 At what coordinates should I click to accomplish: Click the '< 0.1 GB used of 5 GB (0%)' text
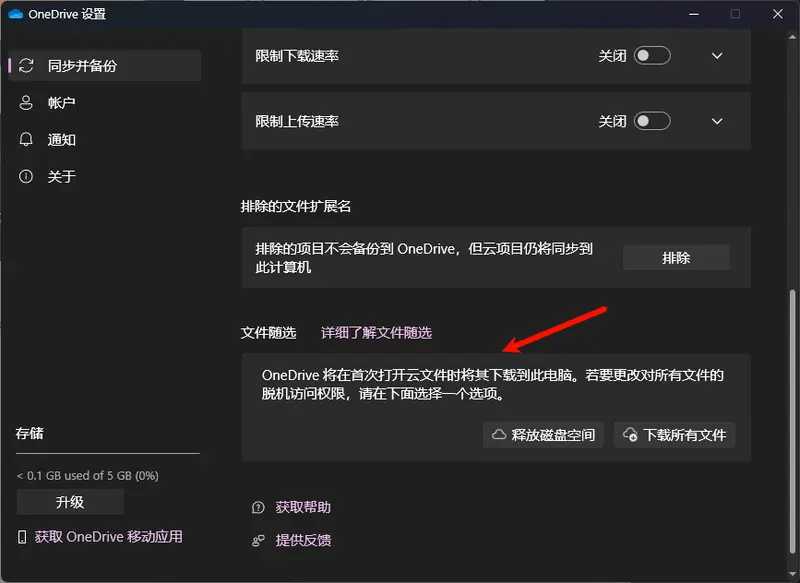pos(87,475)
